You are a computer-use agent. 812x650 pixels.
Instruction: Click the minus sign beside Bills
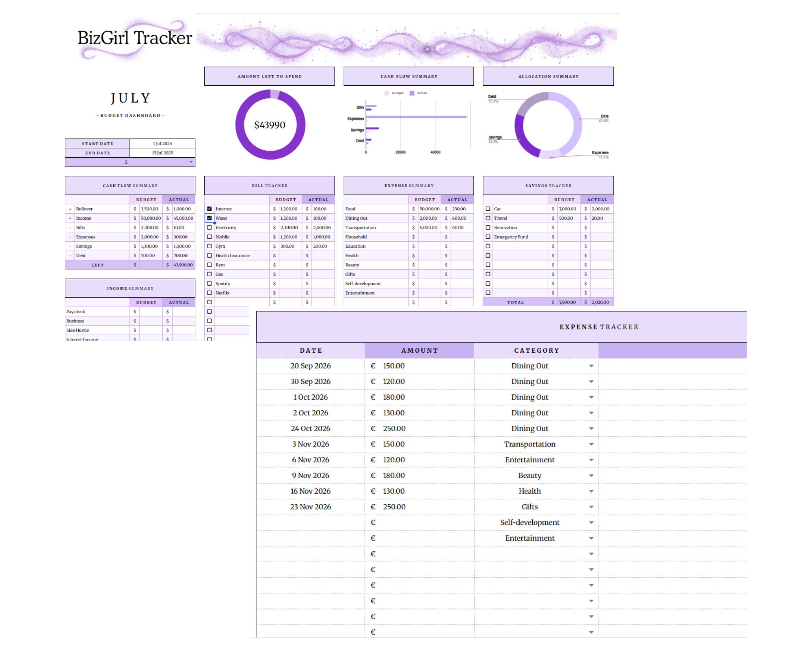click(x=70, y=227)
